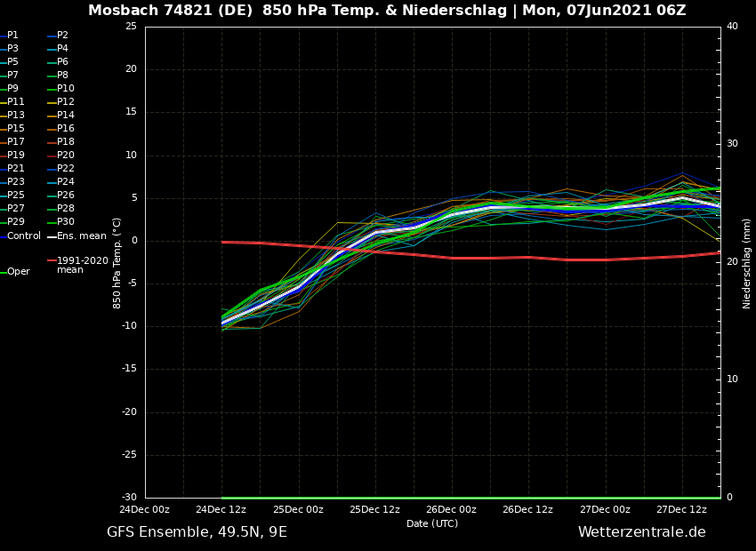Toggle the P10 ensemble member in legend
Image resolution: width=756 pixels, height=551 pixels.
click(x=65, y=89)
